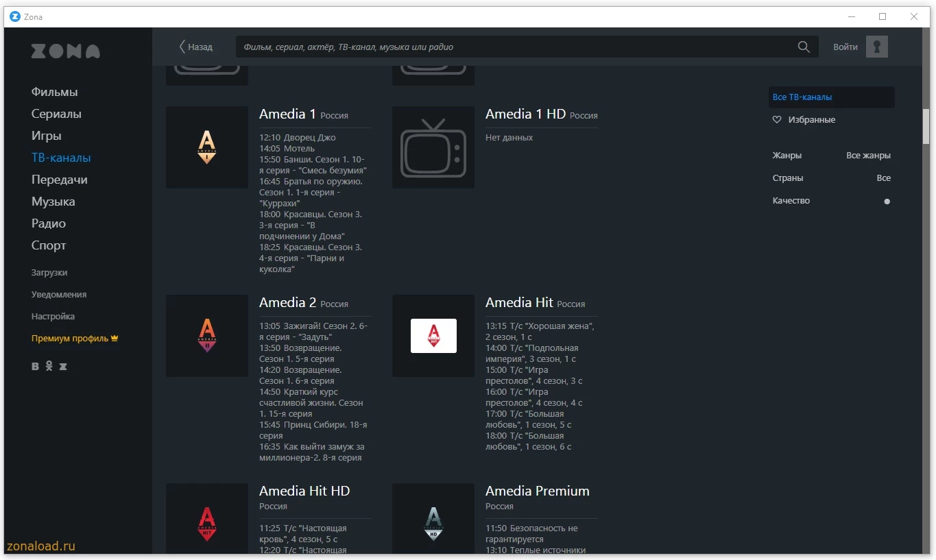Switch to the Игры section

[47, 136]
